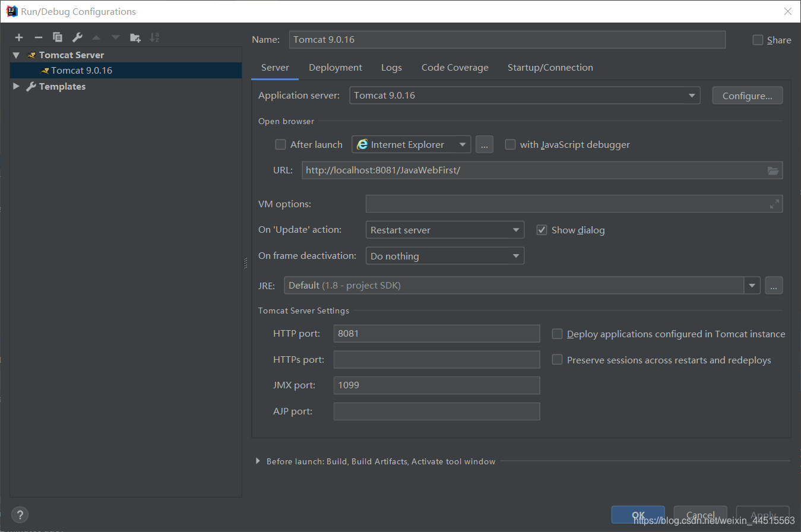
Task: Move configuration down arrow
Action: (116, 37)
